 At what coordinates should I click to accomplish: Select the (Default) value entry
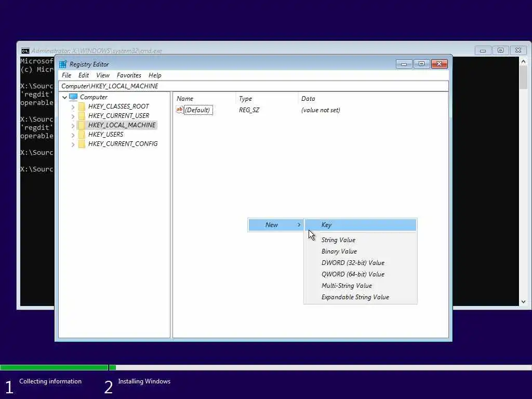click(198, 110)
